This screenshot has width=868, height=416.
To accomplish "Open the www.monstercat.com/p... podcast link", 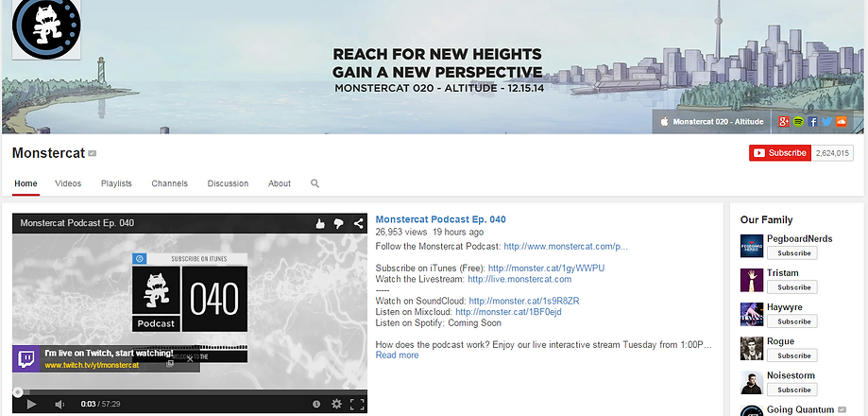I will (566, 246).
